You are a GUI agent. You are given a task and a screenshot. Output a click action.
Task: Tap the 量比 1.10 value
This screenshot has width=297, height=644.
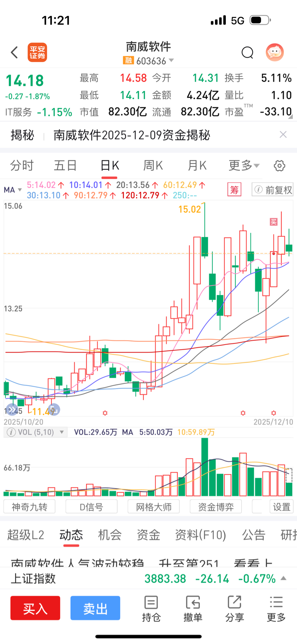(281, 95)
